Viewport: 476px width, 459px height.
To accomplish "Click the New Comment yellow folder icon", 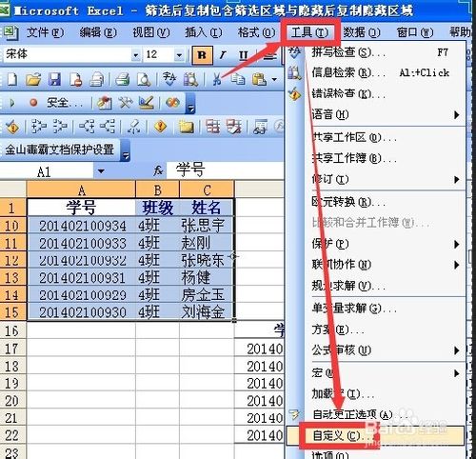I will (187, 127).
